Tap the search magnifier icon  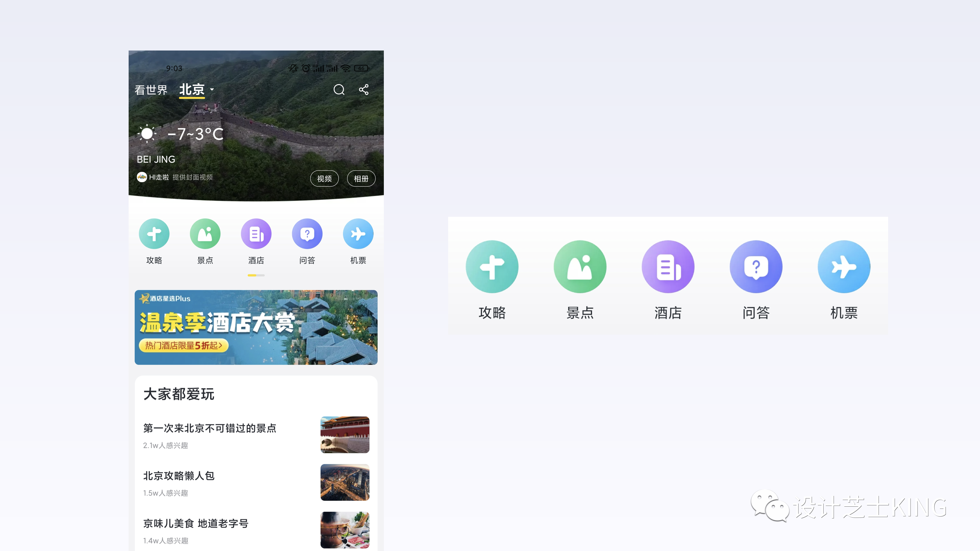coord(339,90)
